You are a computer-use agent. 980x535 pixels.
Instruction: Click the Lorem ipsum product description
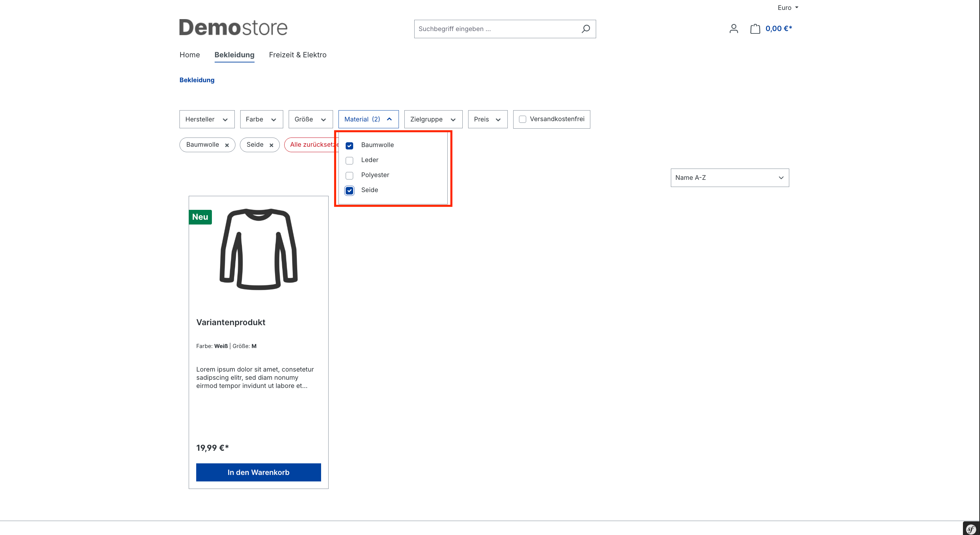click(x=255, y=377)
